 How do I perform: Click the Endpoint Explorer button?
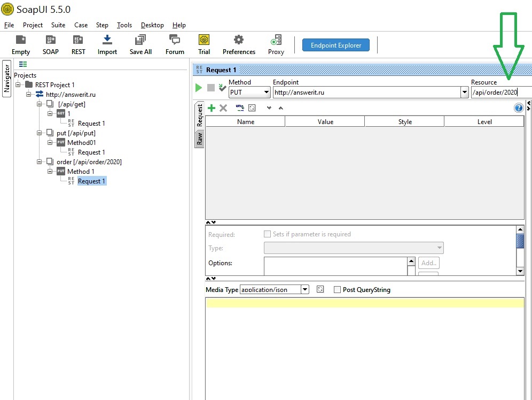[x=335, y=45]
